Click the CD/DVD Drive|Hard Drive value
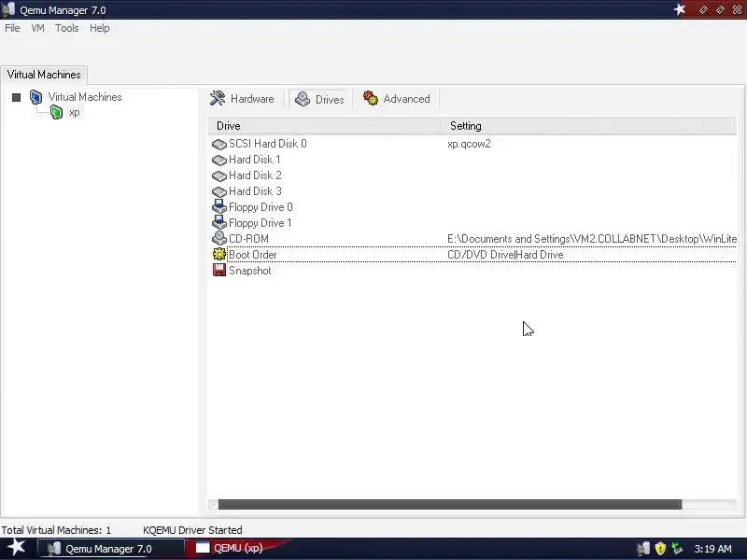The width and height of the screenshot is (747, 560). click(x=505, y=255)
